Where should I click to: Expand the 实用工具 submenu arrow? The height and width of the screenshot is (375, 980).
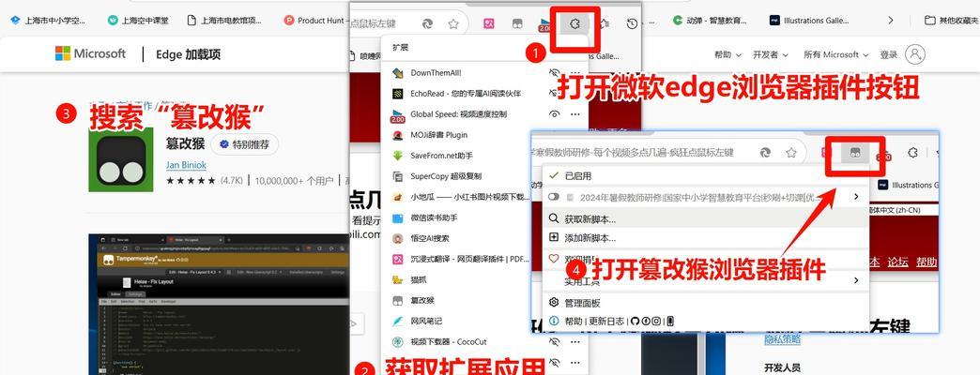click(x=856, y=281)
